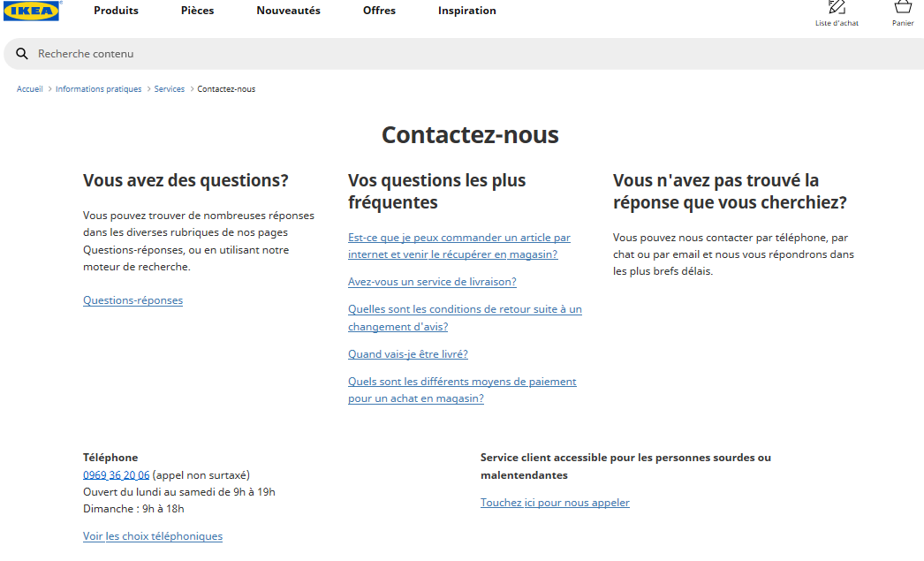This screenshot has width=924, height=561.
Task: Click 'Vous avez des questions?' heading
Action: (186, 180)
